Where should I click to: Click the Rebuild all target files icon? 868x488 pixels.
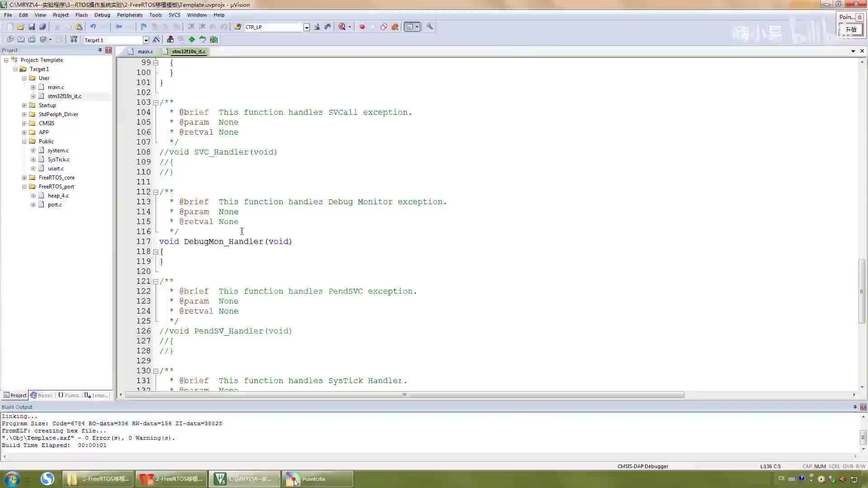[32, 39]
